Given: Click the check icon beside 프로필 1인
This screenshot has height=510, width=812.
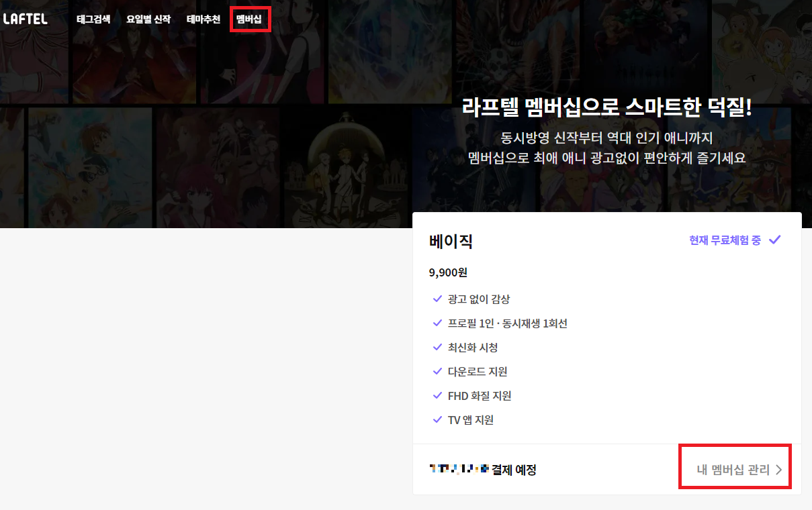Looking at the screenshot, I should coord(437,323).
